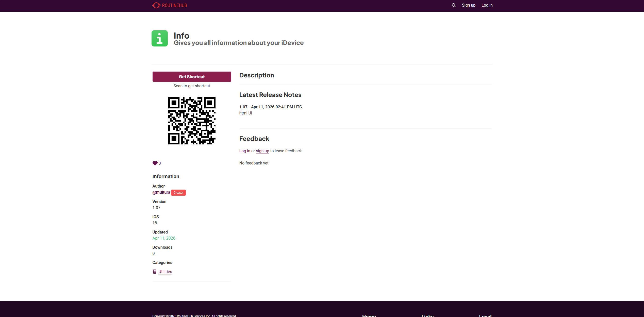644x317 pixels.
Task: Click Log in link under Feedback
Action: [244, 151]
